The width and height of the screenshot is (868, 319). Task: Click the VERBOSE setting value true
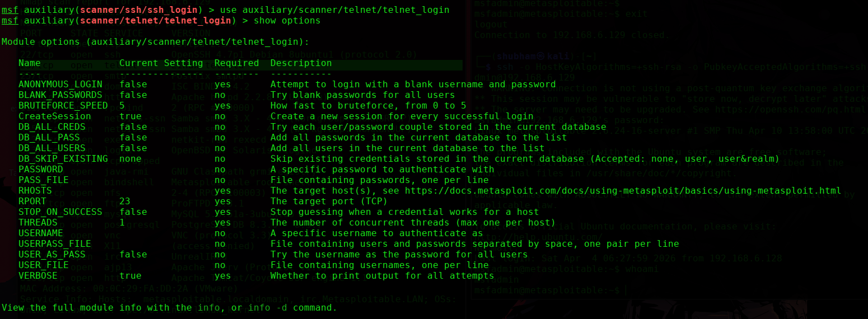click(x=130, y=276)
